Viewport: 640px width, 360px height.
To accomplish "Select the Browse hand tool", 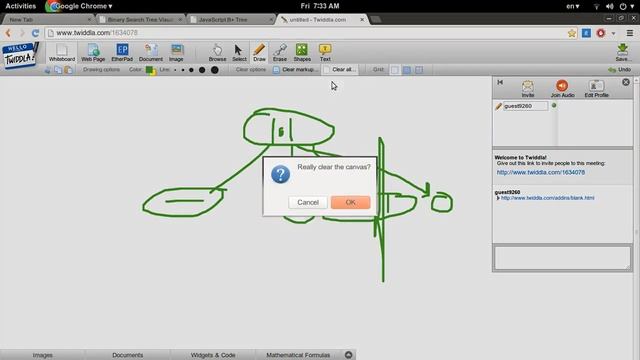I will (217, 53).
